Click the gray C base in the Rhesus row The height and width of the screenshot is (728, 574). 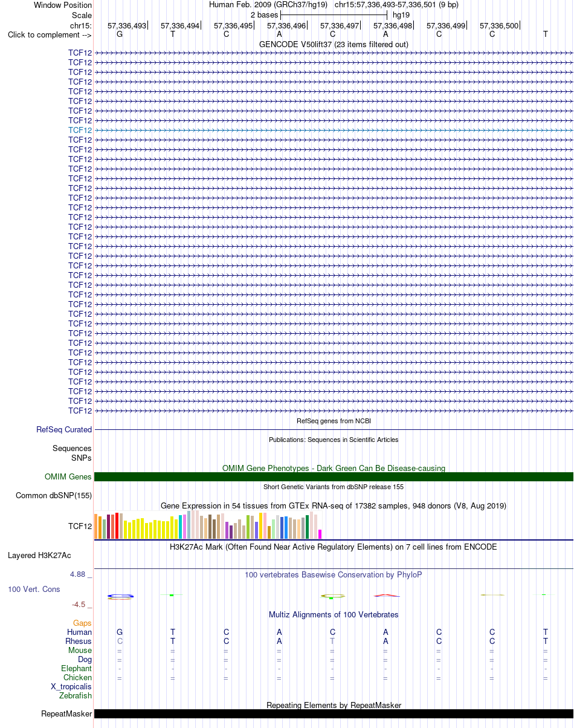(x=120, y=641)
